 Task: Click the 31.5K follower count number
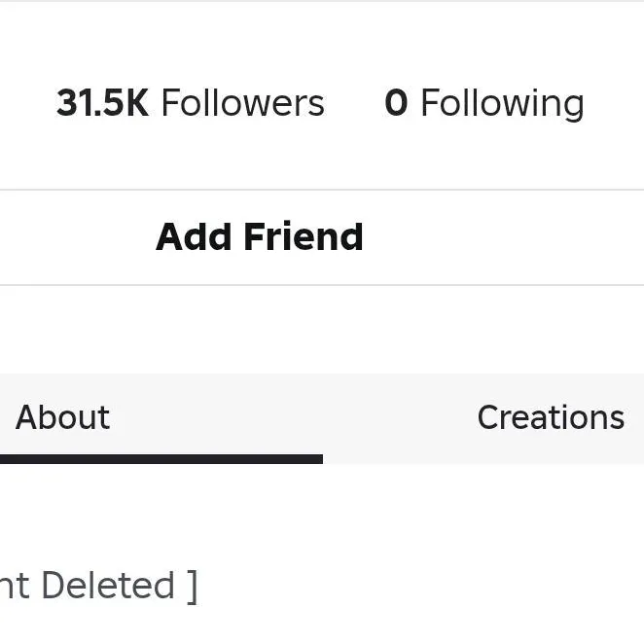click(102, 103)
